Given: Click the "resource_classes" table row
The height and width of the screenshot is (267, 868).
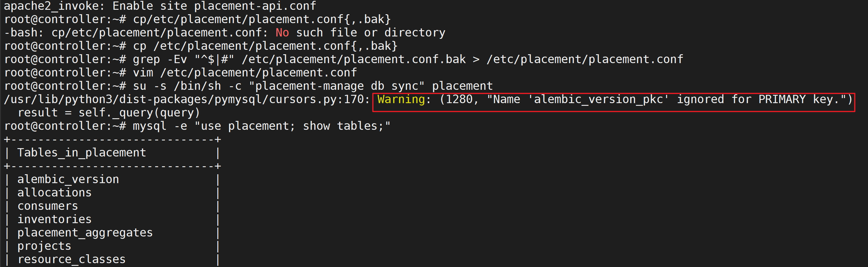Looking at the screenshot, I should (72, 259).
